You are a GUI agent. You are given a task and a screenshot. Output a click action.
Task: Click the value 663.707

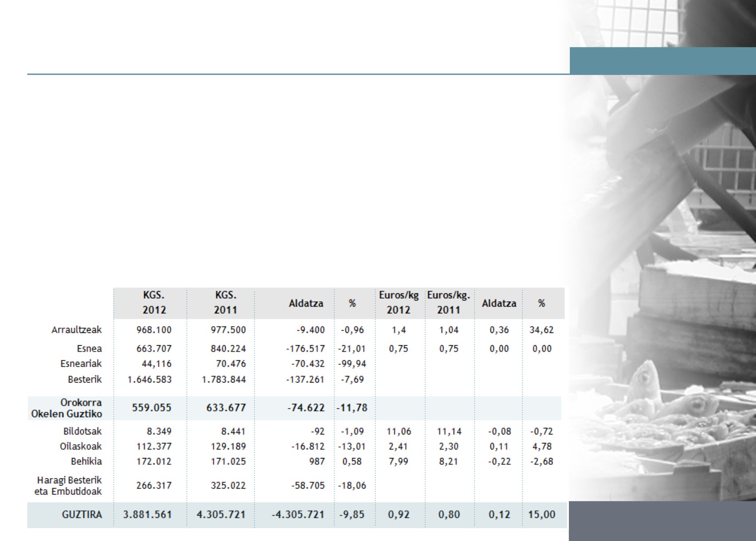(x=154, y=348)
